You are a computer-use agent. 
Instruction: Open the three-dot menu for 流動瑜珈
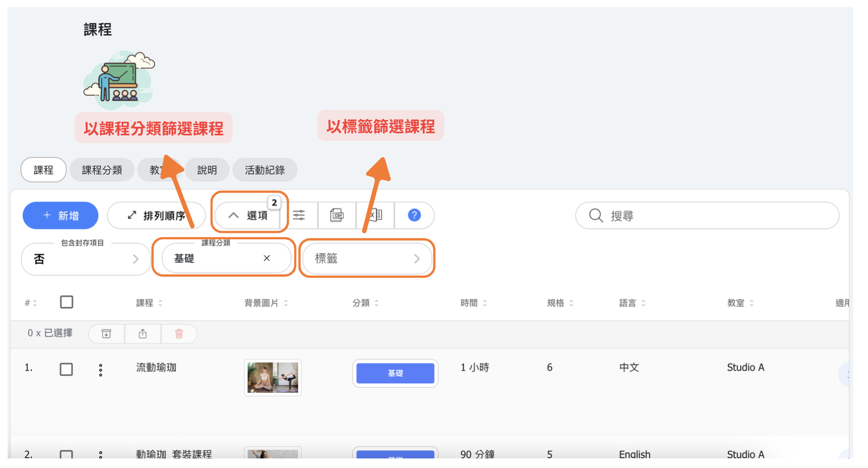pos(101,370)
